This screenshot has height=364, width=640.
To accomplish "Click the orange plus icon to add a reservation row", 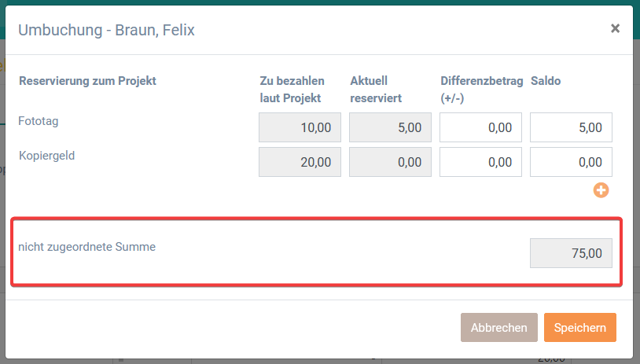I will [x=601, y=189].
